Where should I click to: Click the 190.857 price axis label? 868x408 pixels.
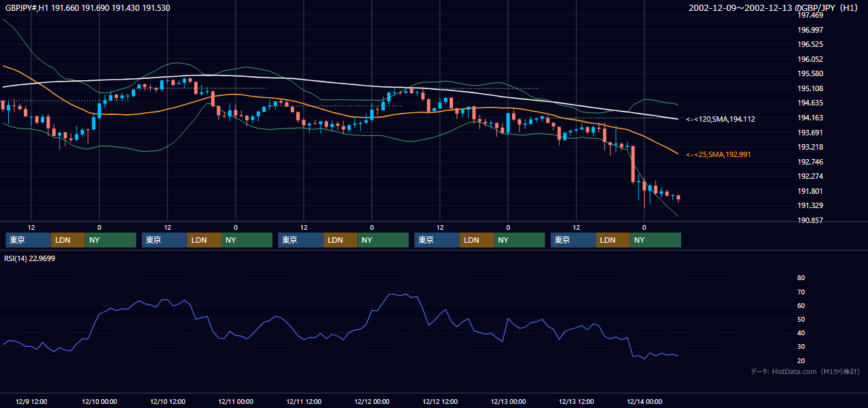810,220
